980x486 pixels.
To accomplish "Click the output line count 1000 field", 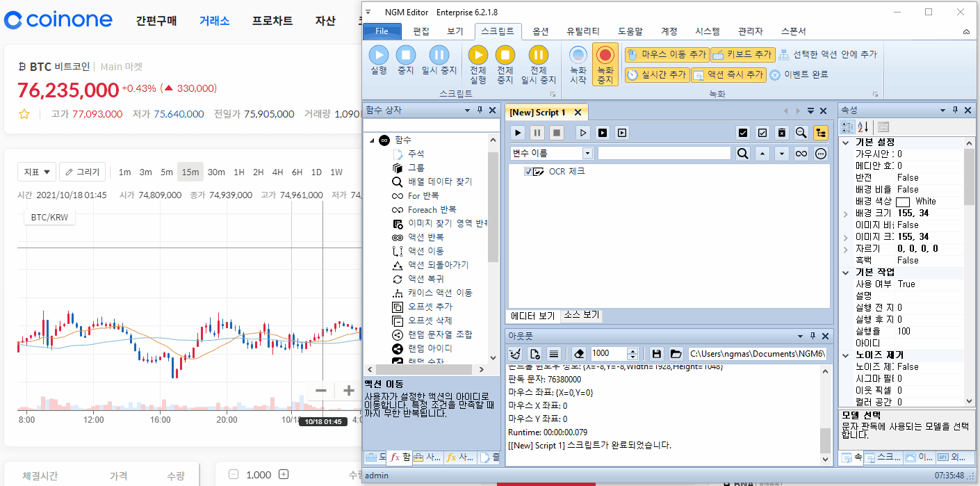I will 608,353.
